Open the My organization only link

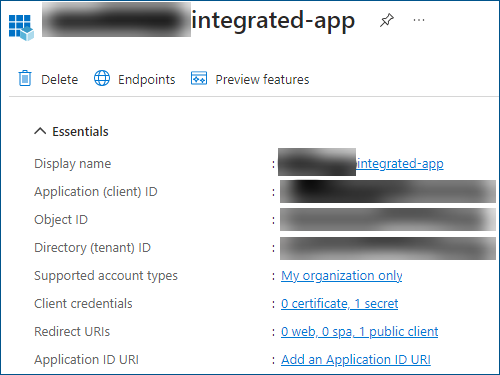[342, 276]
